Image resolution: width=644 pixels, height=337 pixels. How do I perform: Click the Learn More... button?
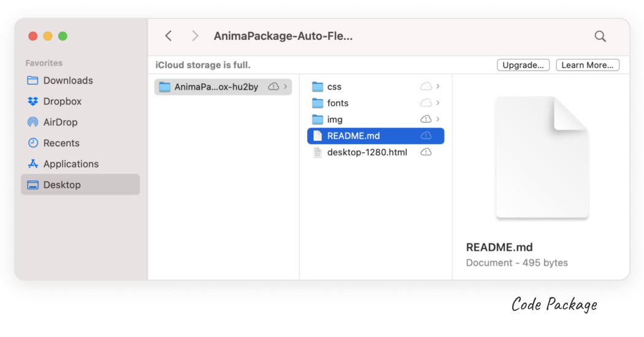tap(587, 65)
